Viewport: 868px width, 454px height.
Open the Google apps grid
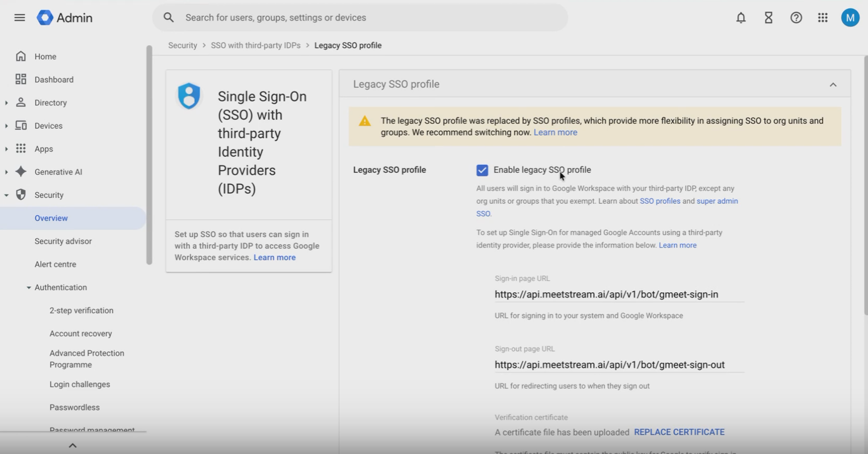point(823,18)
